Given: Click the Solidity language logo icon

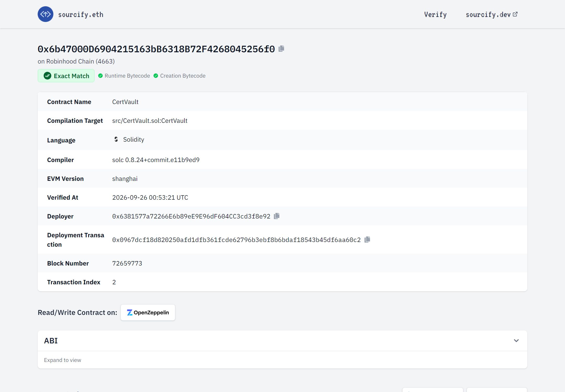Looking at the screenshot, I should click(116, 139).
